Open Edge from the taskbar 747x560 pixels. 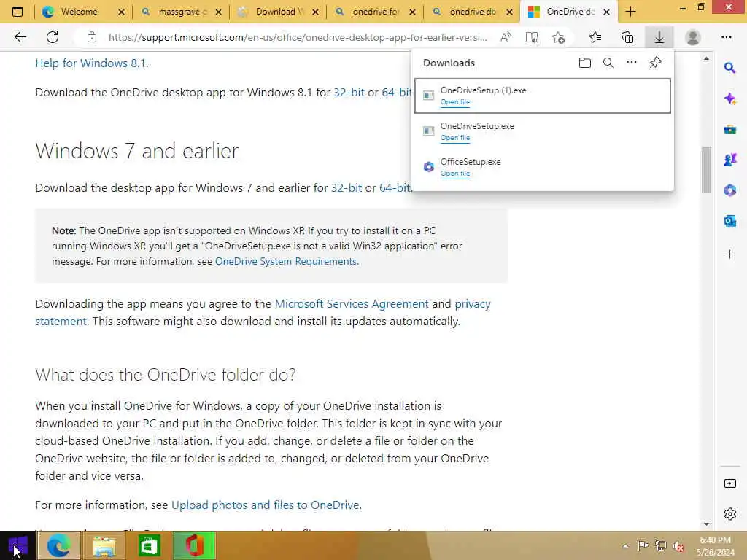[x=58, y=545]
